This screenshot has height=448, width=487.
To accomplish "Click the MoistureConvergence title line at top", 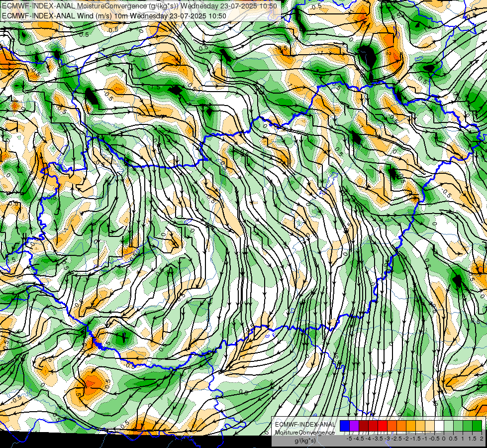I will click(x=139, y=6).
